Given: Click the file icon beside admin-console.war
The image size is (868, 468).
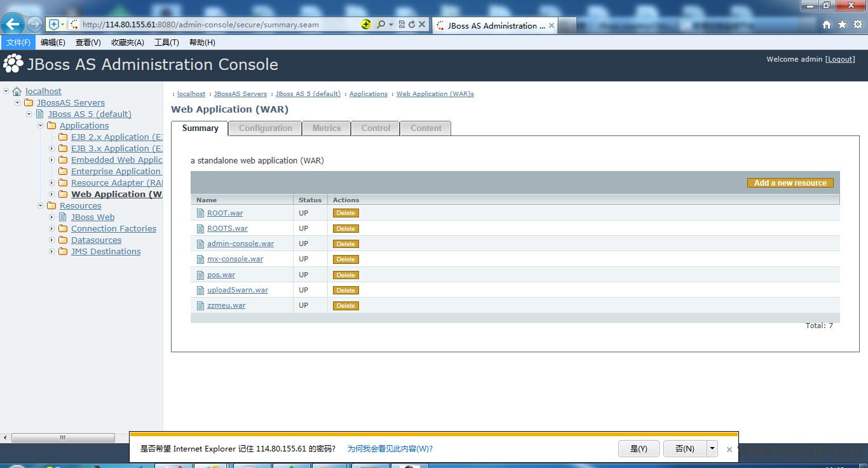Looking at the screenshot, I should click(x=201, y=244).
